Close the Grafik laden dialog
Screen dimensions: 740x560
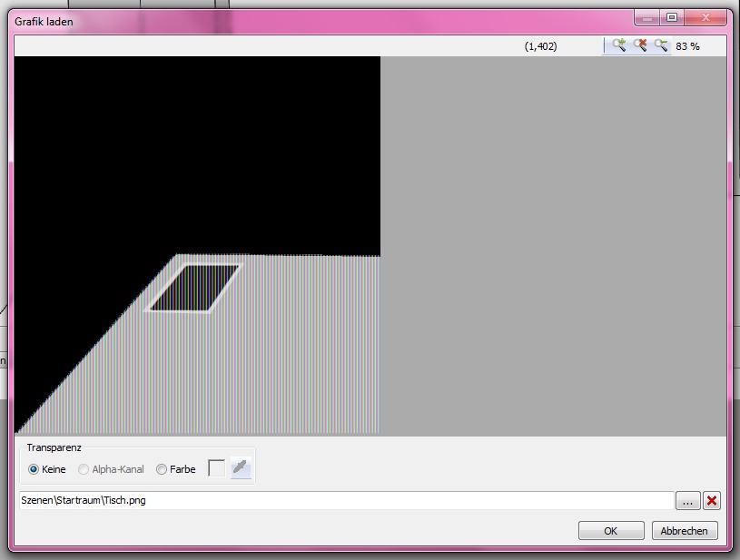pos(705,18)
